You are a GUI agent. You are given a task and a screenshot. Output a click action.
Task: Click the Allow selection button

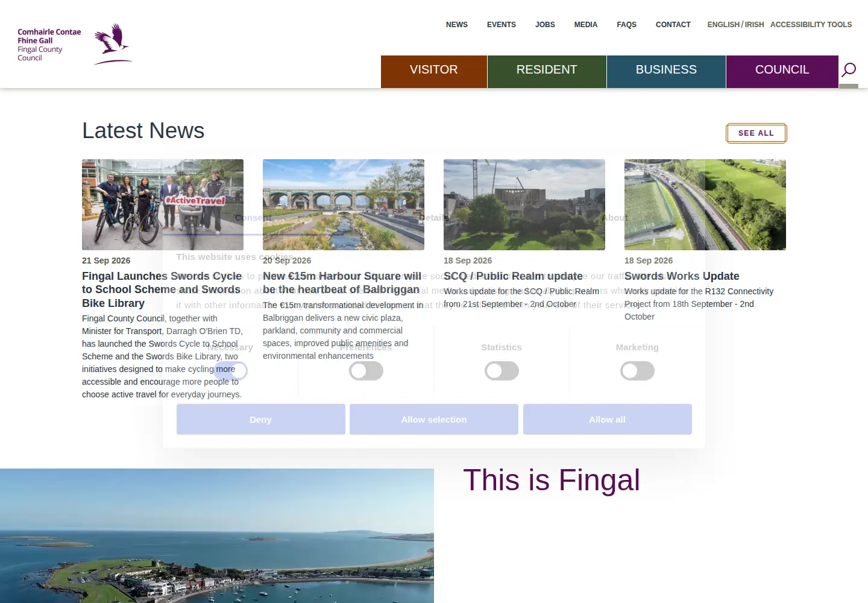tap(434, 419)
